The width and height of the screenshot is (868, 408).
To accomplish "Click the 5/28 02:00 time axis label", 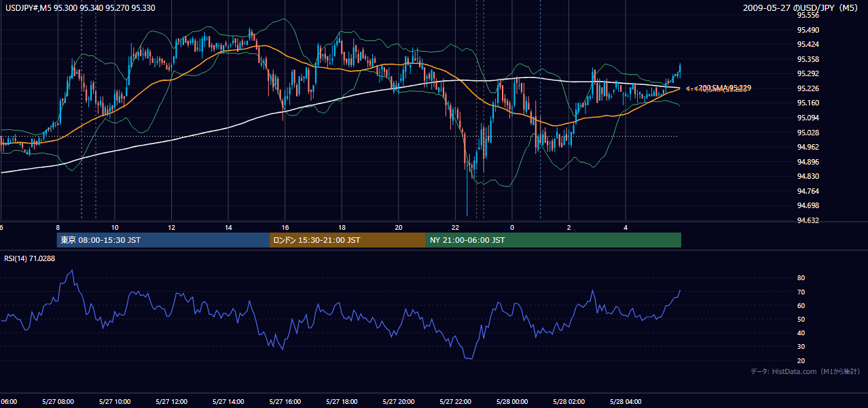I will click(568, 402).
